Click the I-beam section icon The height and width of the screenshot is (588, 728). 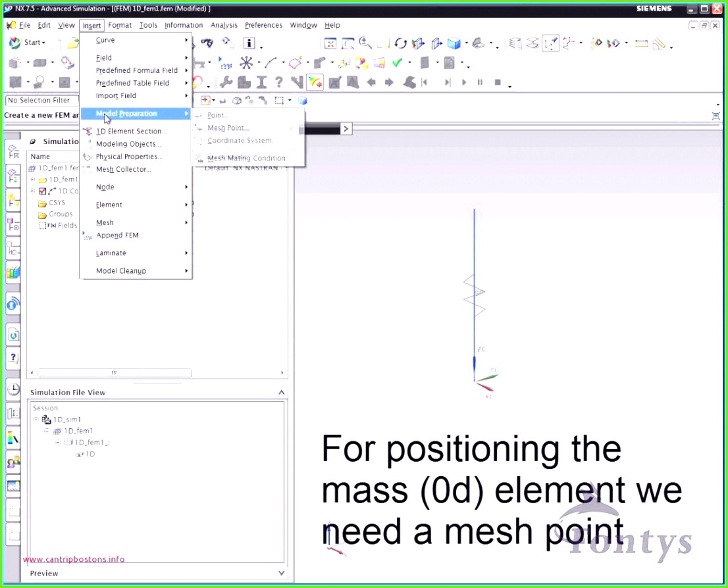[x=261, y=82]
